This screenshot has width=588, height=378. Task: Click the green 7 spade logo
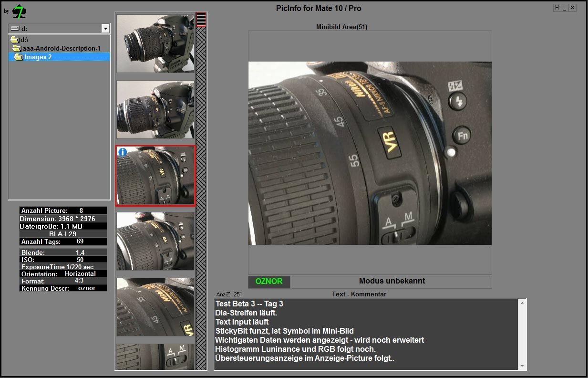pyautogui.click(x=19, y=11)
